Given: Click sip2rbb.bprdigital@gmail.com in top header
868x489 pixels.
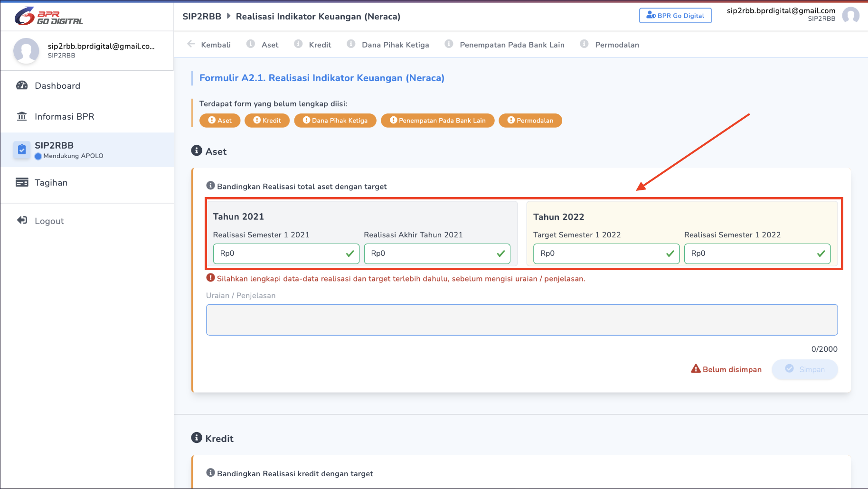Looking at the screenshot, I should click(781, 11).
